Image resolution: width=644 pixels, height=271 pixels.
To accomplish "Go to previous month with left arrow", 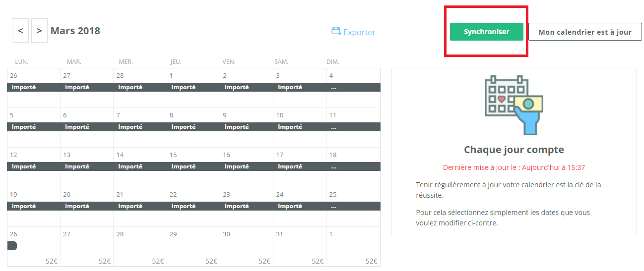I will (20, 31).
